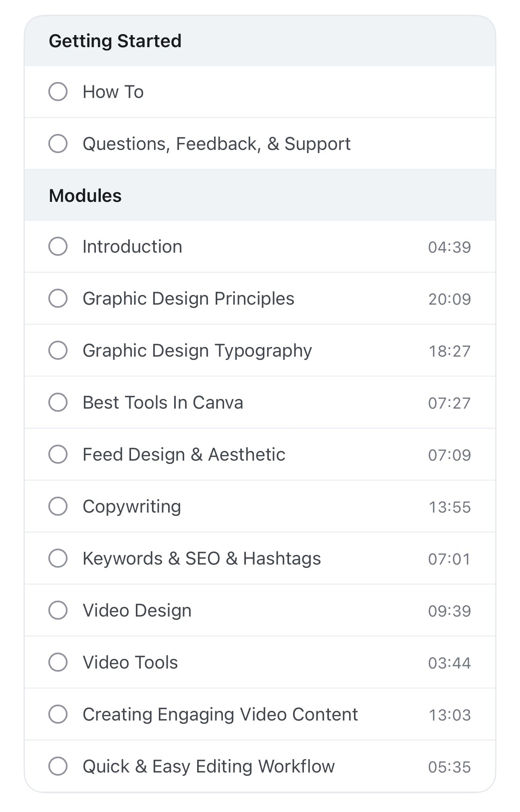The height and width of the screenshot is (812, 520).
Task: Check off the Video Design module
Action: coord(58,610)
